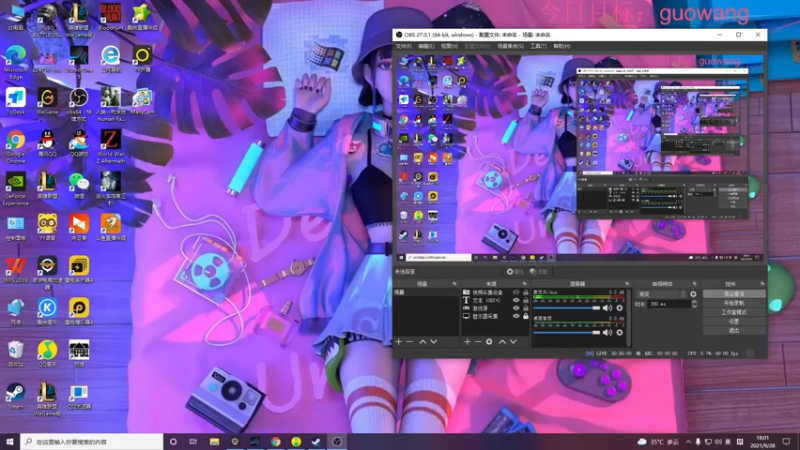The image size is (800, 450).
Task: Open the GeForce Experience desktop icon
Action: (16, 189)
